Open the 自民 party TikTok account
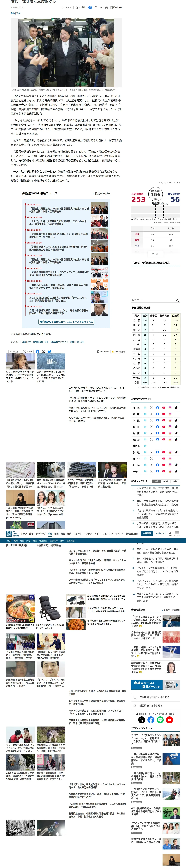 point(176,408)
